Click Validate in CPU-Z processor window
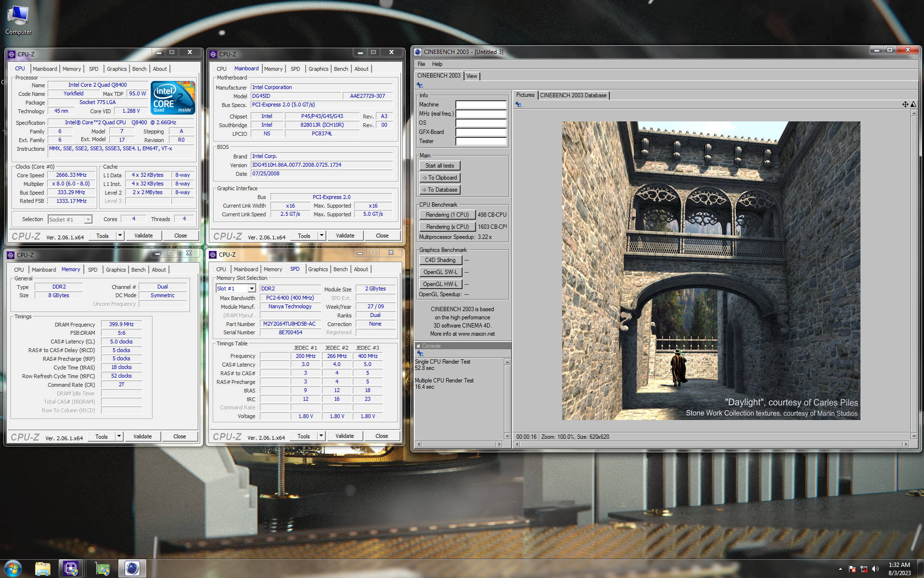The image size is (924, 578). coord(143,236)
